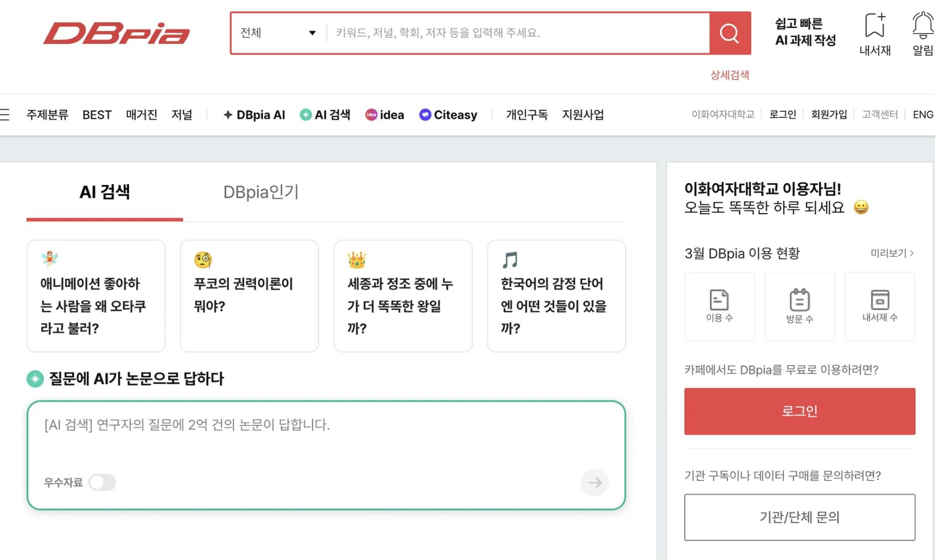Toggle the 우수자료 switch
935x560 pixels.
(x=102, y=482)
